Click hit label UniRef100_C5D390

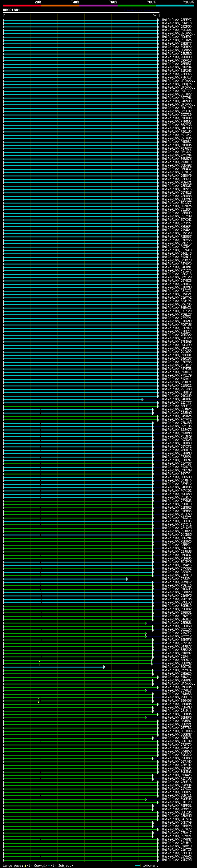click(176, 768)
